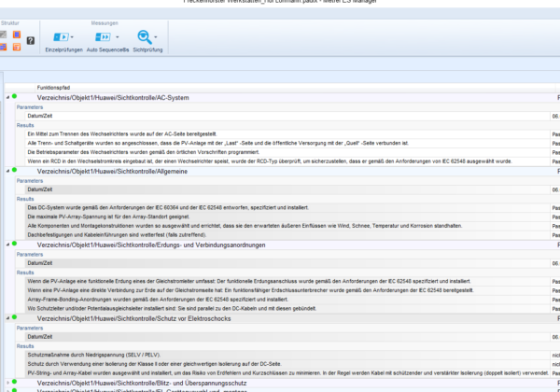Click the Auto Sequences fast-forward icon

(x=103, y=37)
